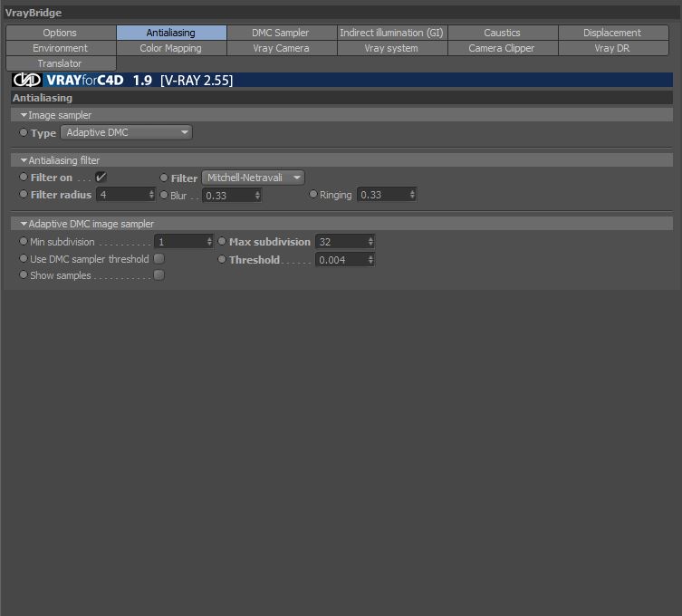This screenshot has height=616, width=682.
Task: Open Indirect illumination (GI) tab
Action: click(392, 33)
